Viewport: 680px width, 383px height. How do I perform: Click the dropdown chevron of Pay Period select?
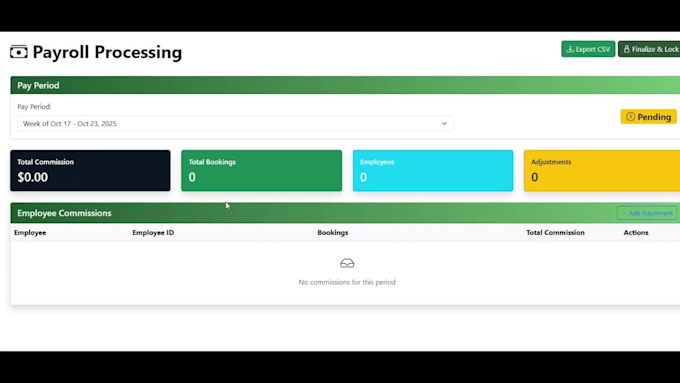[x=444, y=124]
